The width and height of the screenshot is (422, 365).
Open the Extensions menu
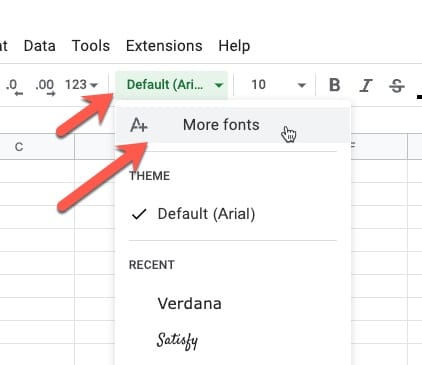pos(164,46)
